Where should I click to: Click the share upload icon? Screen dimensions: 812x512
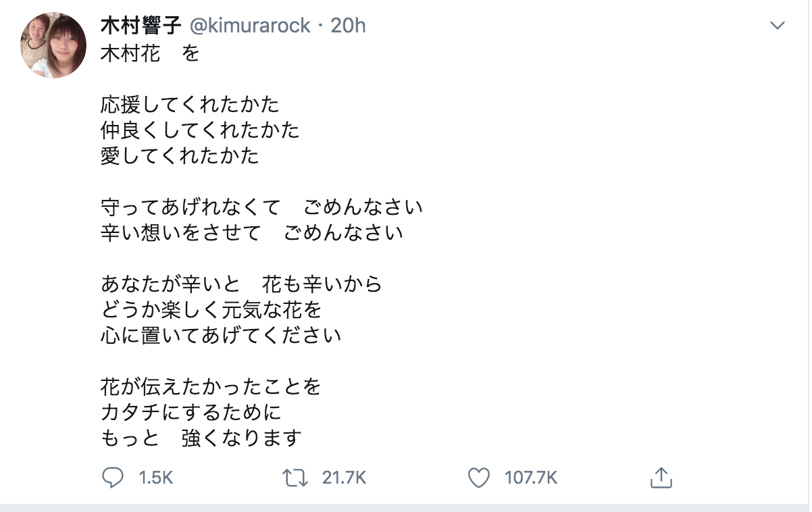(x=661, y=478)
